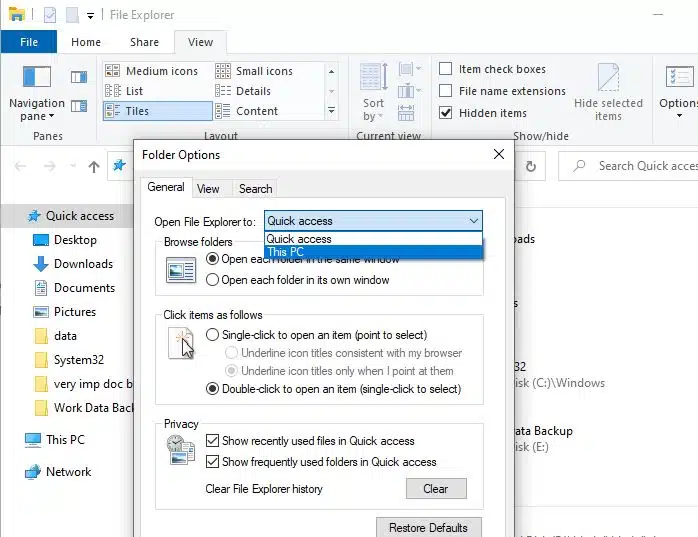
Task: Click Restore Defaults button
Action: point(429,527)
